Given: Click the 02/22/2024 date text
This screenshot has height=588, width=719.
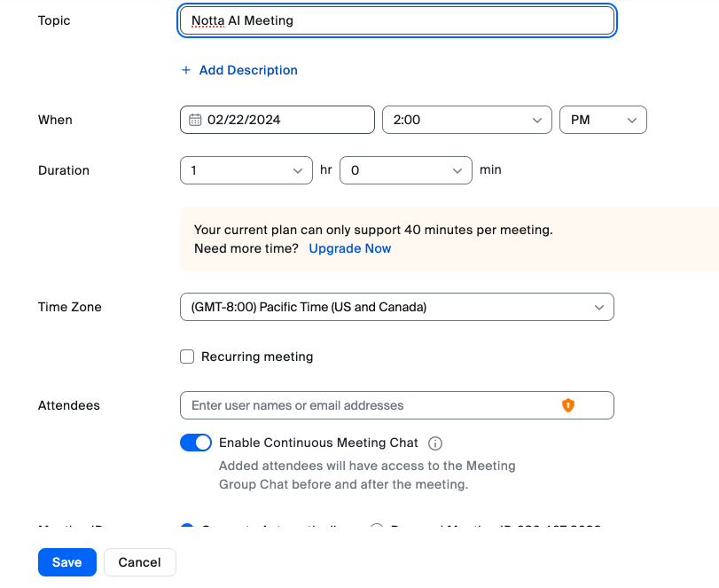Looking at the screenshot, I should click(245, 120).
